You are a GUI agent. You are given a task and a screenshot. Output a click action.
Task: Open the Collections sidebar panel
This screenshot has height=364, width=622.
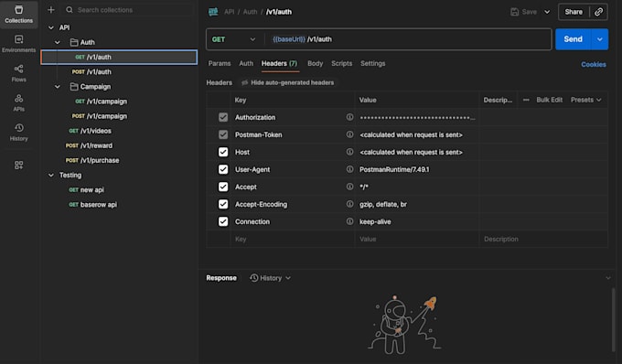[18, 14]
